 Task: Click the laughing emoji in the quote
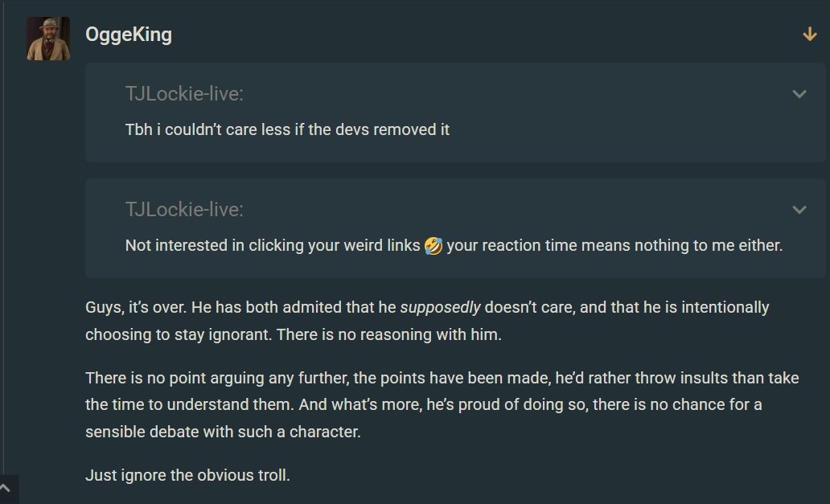click(433, 246)
